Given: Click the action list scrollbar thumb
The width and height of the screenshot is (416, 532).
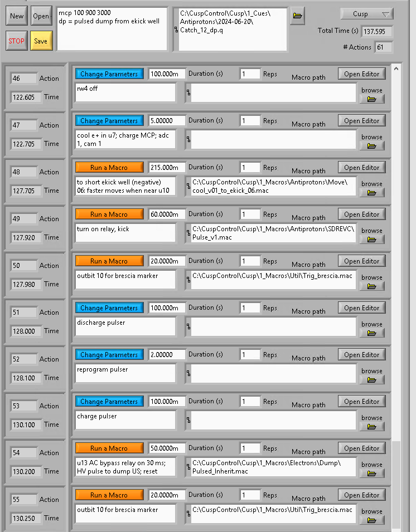Looking at the screenshot, I should tap(396, 484).
